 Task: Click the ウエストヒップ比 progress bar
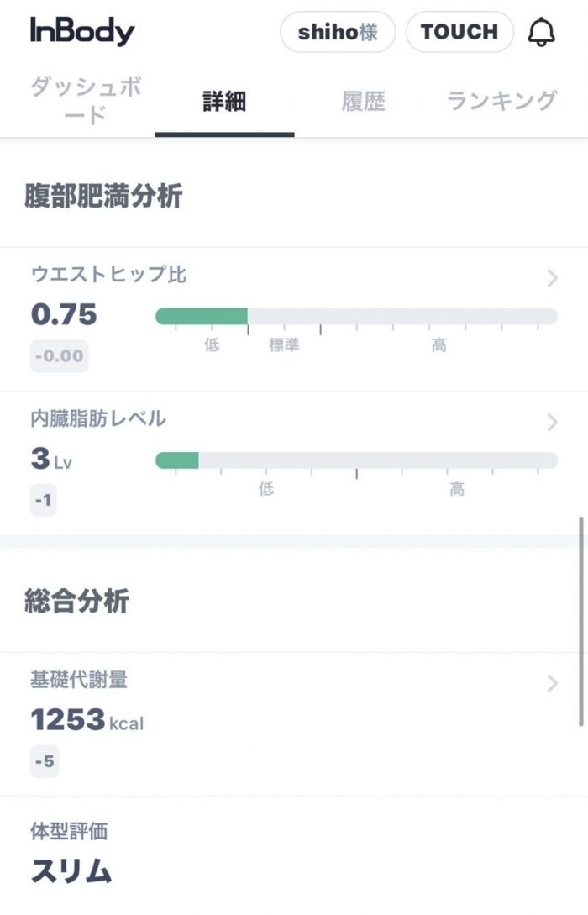pyautogui.click(x=356, y=316)
